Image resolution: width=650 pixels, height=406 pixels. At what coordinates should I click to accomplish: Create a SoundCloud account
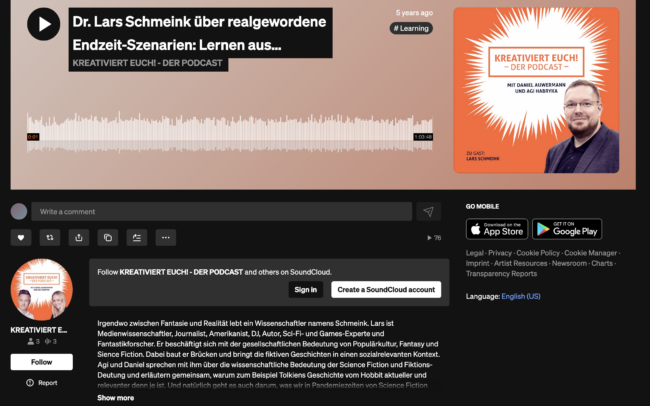pyautogui.click(x=386, y=289)
